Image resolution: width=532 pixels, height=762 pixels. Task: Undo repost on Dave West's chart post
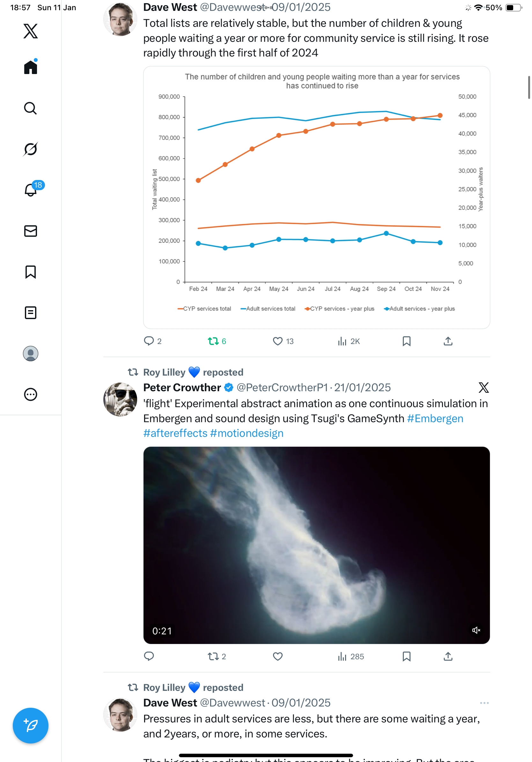coord(213,341)
